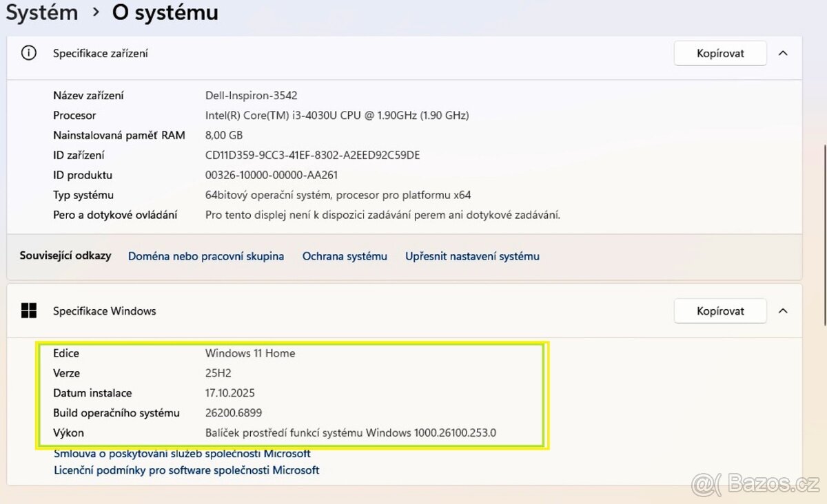
Task: Collapse the Specifikace Windows section
Action: [x=783, y=311]
